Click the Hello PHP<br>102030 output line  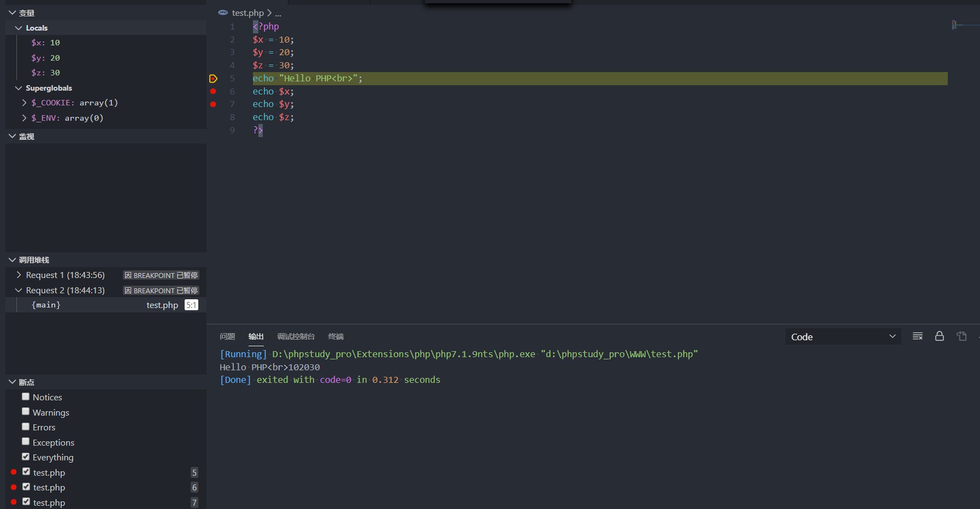pyautogui.click(x=270, y=367)
